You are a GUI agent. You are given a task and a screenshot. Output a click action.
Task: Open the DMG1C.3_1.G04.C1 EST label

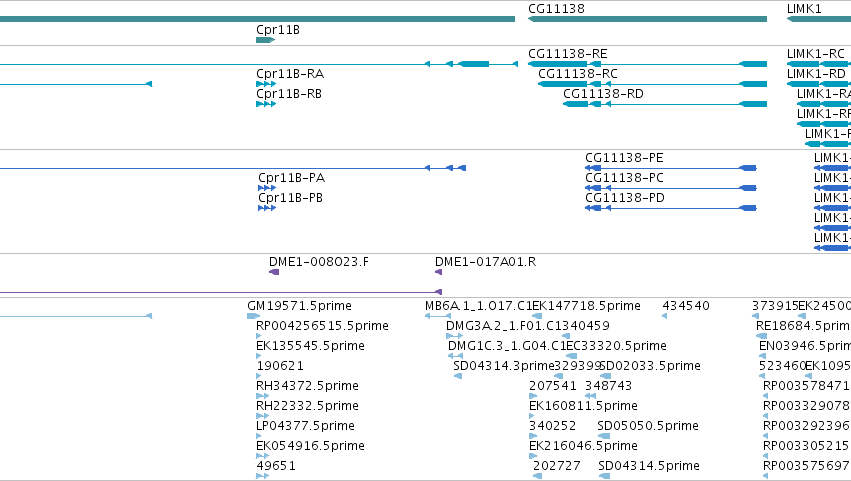(x=506, y=346)
